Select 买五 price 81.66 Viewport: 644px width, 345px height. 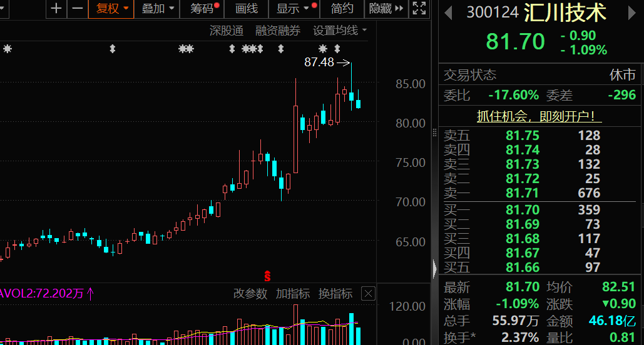(523, 267)
